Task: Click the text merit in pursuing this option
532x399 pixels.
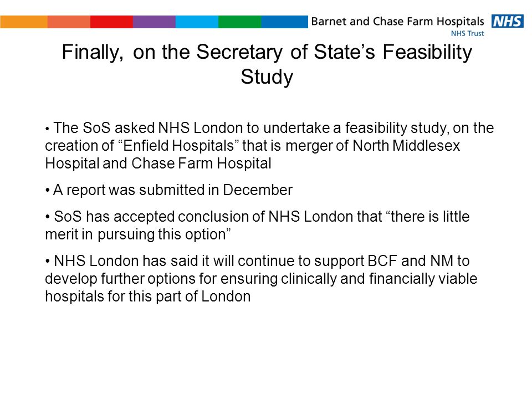Action: (x=138, y=234)
